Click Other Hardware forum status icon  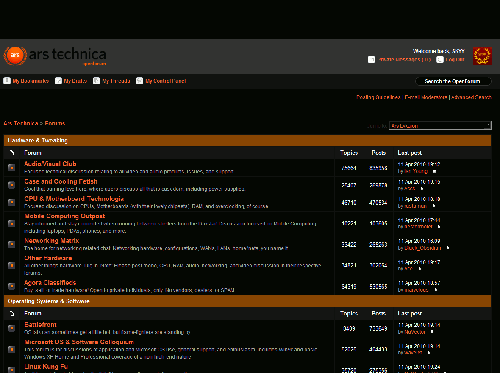pyautogui.click(x=12, y=265)
